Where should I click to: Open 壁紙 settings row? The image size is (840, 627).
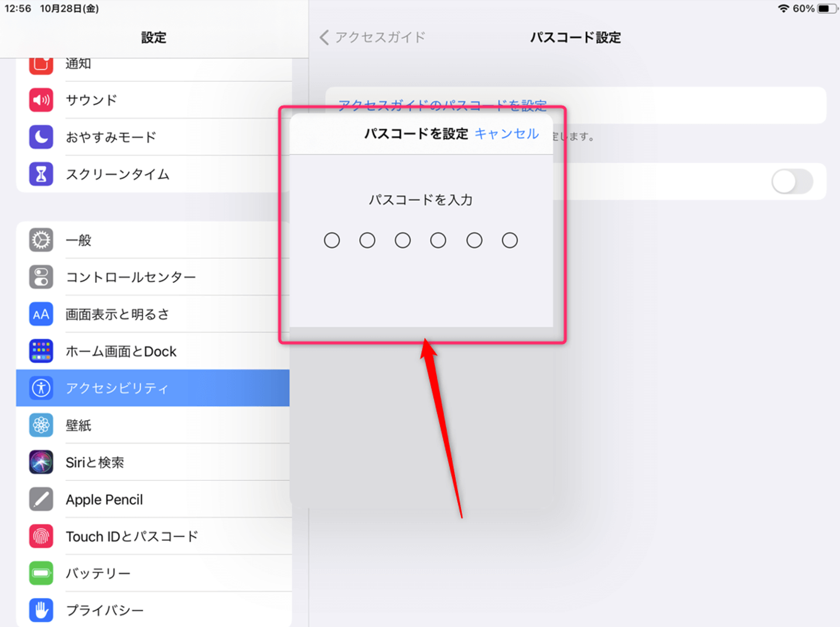coord(153,425)
